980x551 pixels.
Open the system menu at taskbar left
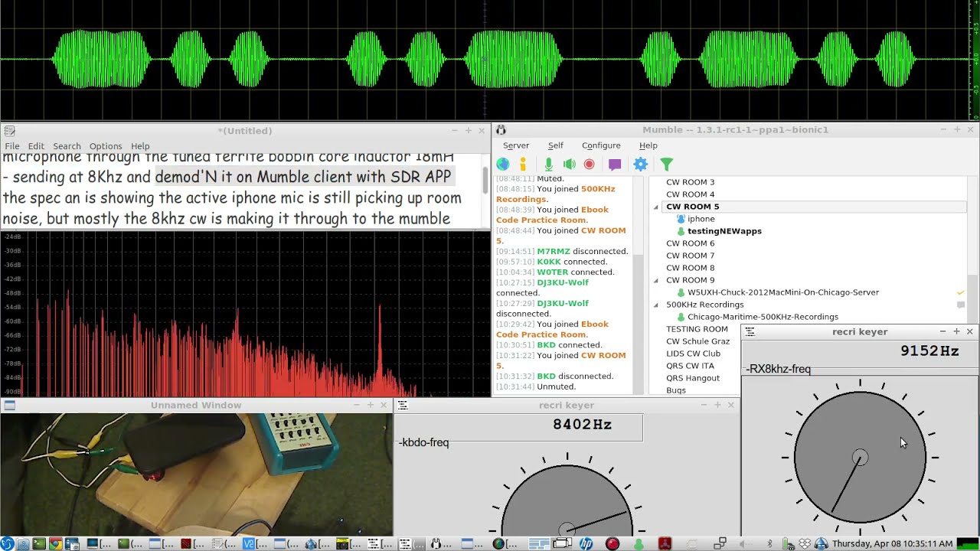click(7, 544)
